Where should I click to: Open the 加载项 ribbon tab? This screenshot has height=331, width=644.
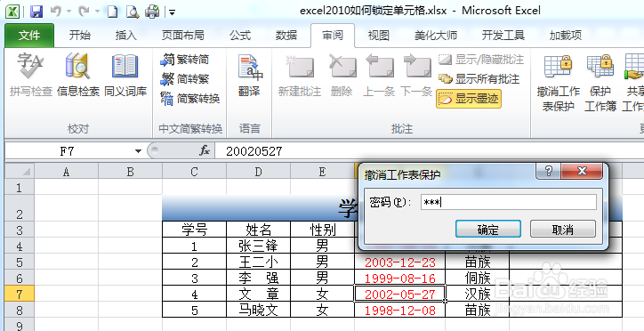pyautogui.click(x=566, y=36)
